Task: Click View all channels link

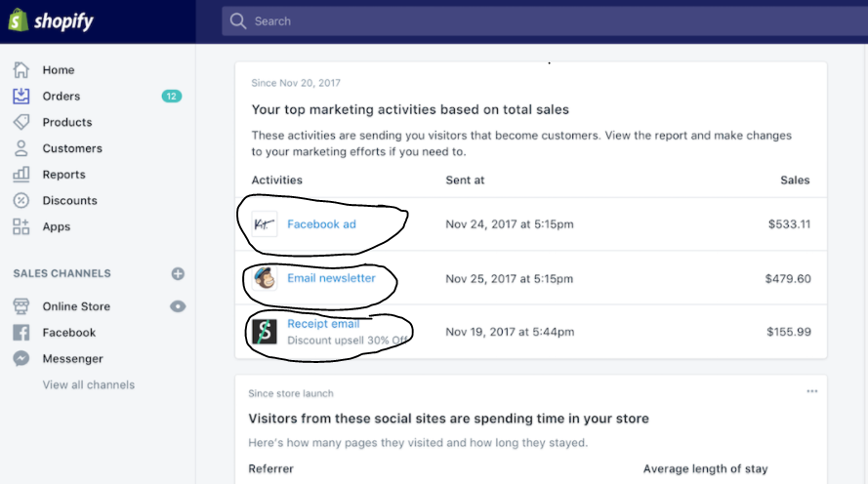Action: click(89, 385)
